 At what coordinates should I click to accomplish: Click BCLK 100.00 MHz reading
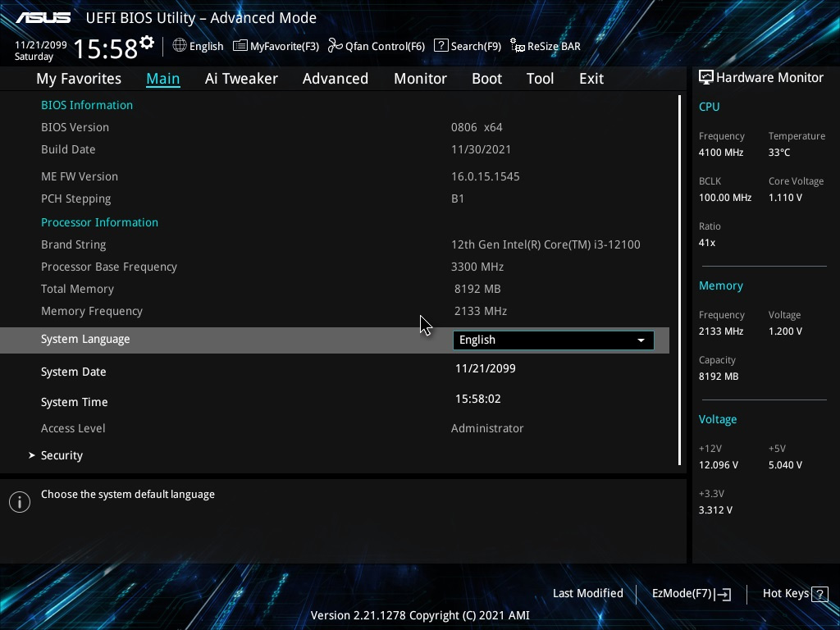[x=725, y=198]
